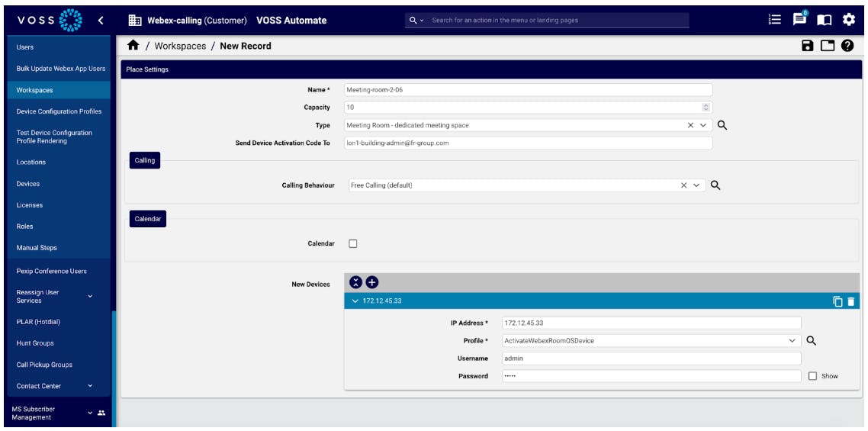Enable the Calendar checkbox
Screen dimensions: 868x431
point(353,243)
